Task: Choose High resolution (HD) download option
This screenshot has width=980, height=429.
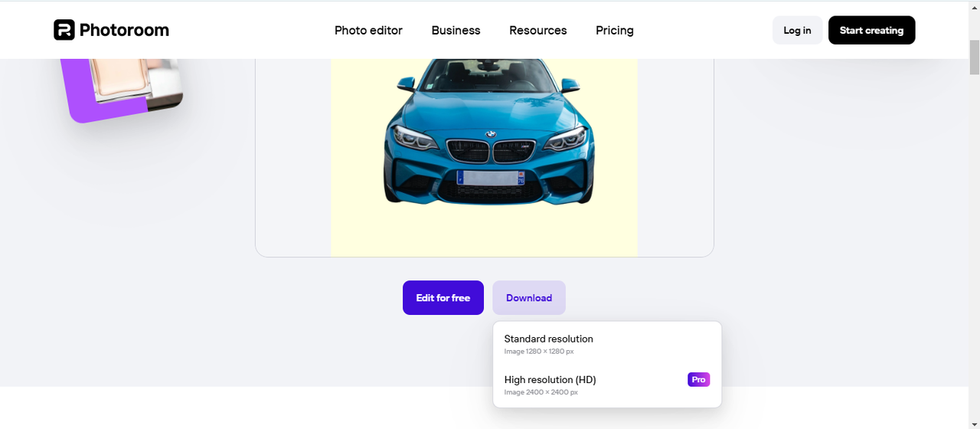Action: (550, 385)
